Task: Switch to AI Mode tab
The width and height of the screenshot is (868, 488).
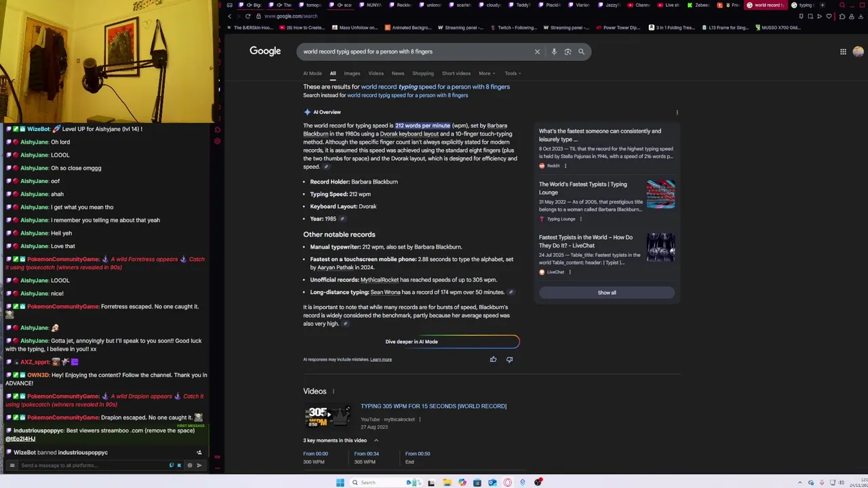Action: [313, 73]
